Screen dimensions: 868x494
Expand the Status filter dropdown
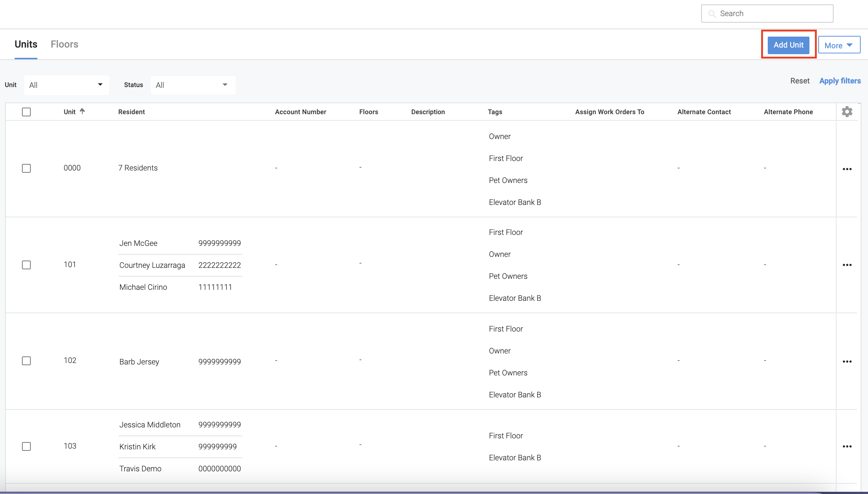(192, 85)
